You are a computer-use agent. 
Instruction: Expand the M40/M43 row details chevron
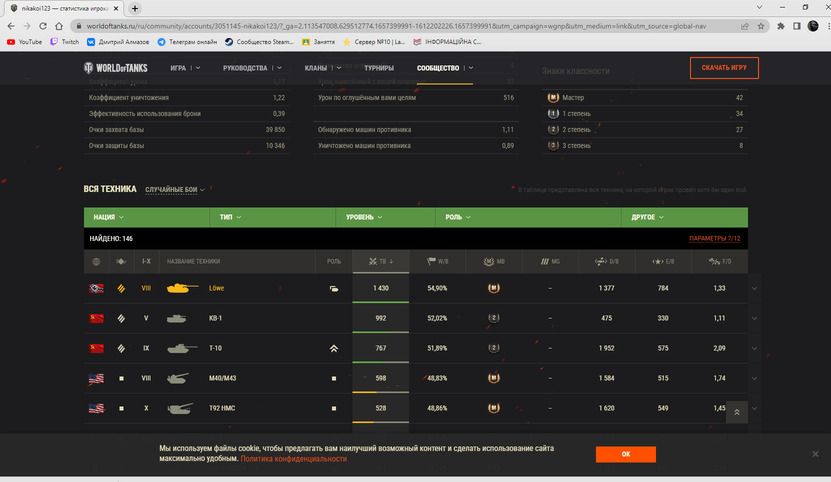point(754,379)
